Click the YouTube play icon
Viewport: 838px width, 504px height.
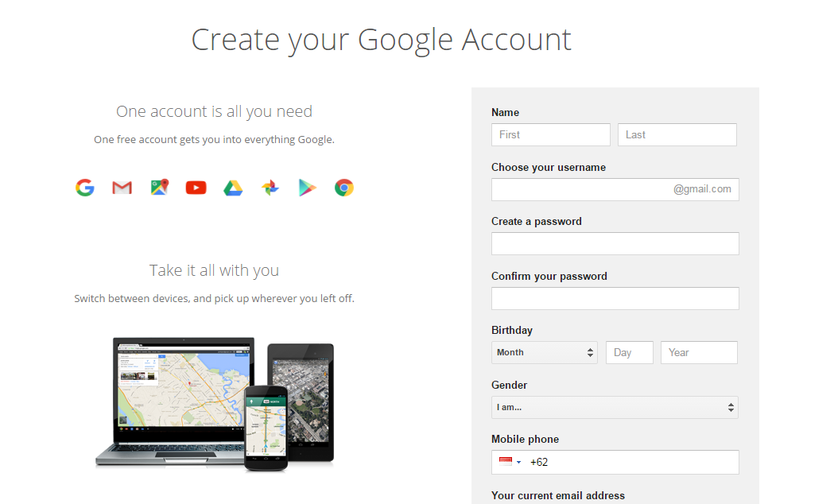click(196, 188)
